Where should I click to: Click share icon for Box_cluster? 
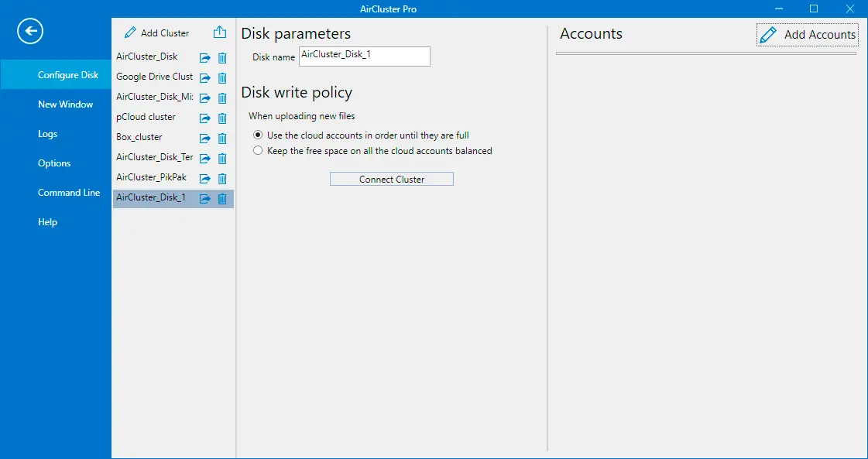click(205, 139)
